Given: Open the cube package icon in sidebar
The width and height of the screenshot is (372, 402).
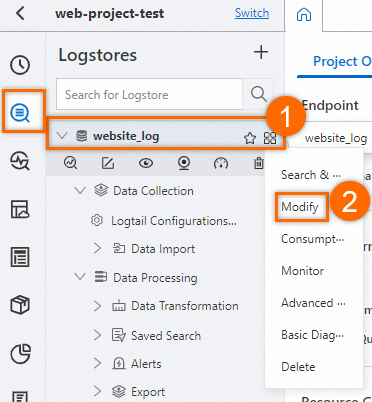Looking at the screenshot, I should (x=20, y=305).
